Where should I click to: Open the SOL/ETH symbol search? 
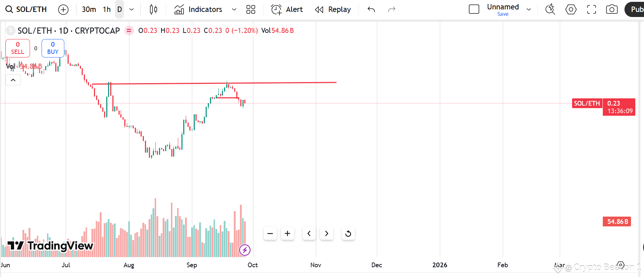[x=26, y=9]
